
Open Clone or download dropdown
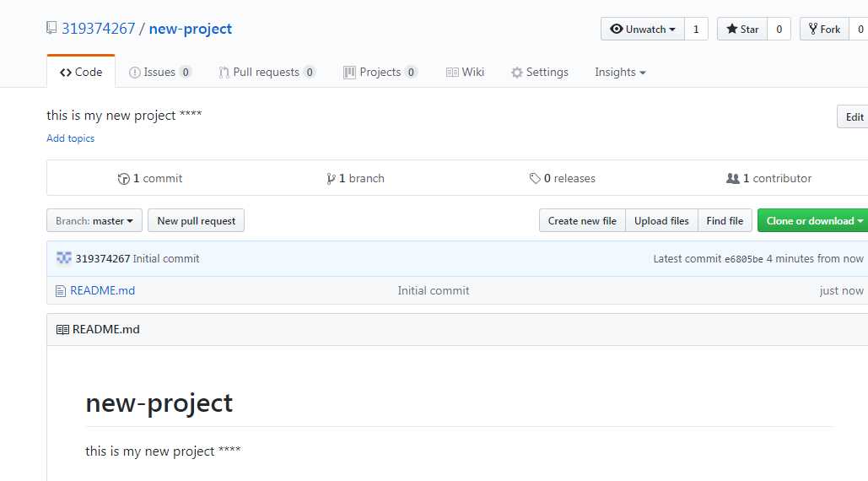(812, 220)
